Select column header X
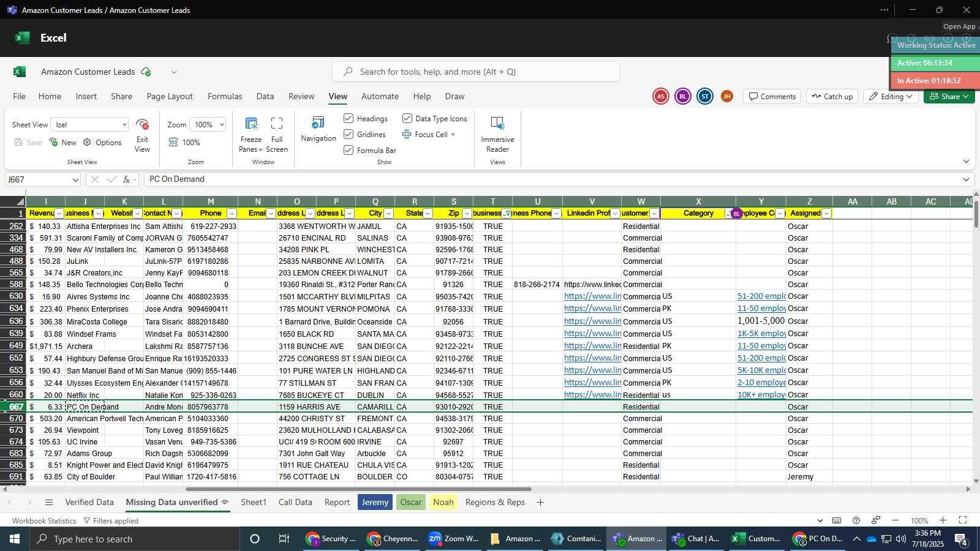 [698, 201]
